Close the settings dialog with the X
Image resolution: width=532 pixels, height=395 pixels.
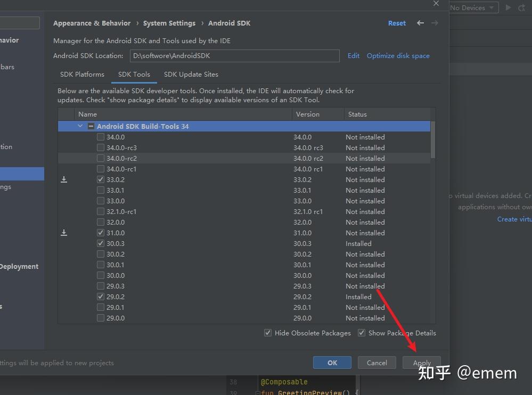(x=436, y=3)
